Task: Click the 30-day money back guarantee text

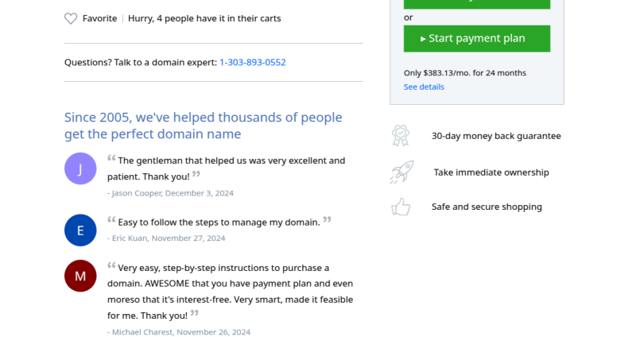Action: point(496,136)
